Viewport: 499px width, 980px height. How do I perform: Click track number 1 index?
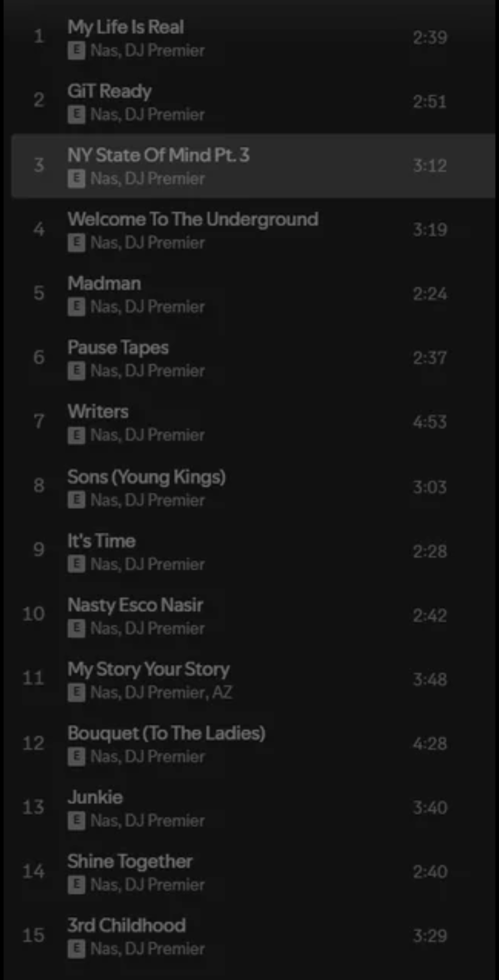[x=39, y=36]
